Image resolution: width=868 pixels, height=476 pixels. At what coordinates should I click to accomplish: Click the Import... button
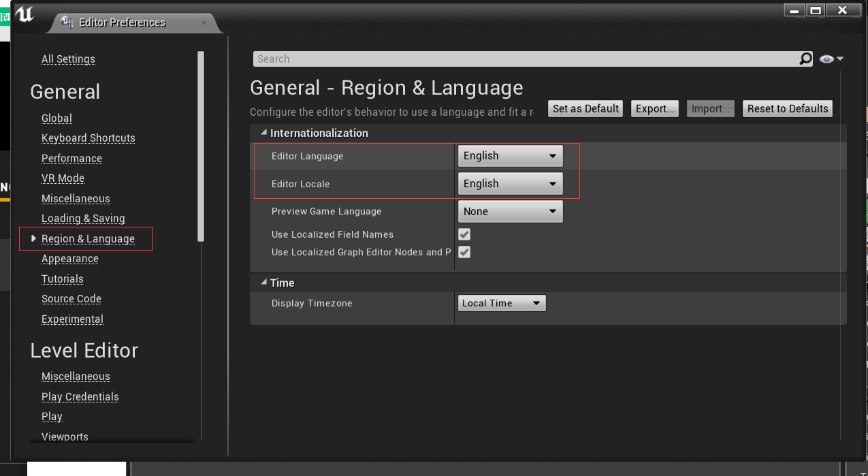711,109
